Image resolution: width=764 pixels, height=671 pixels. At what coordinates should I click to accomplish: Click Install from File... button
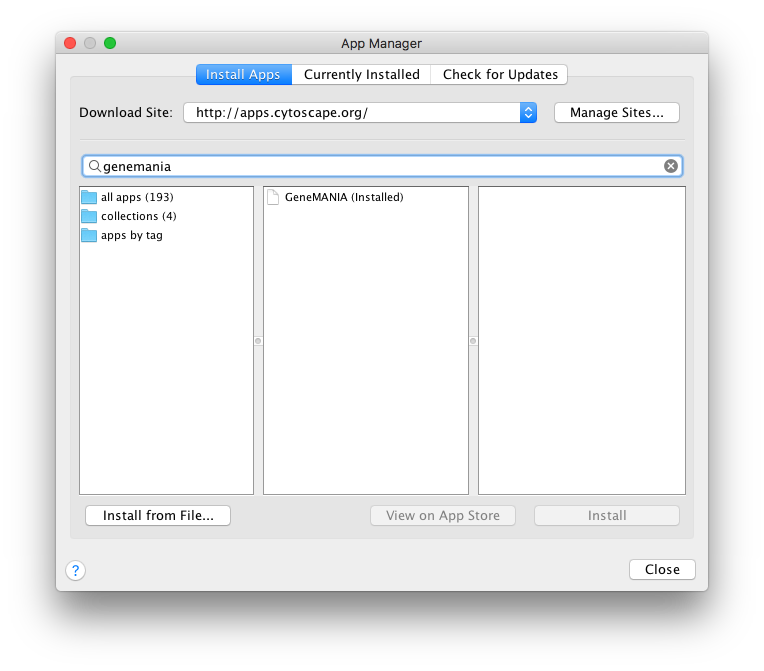(158, 516)
